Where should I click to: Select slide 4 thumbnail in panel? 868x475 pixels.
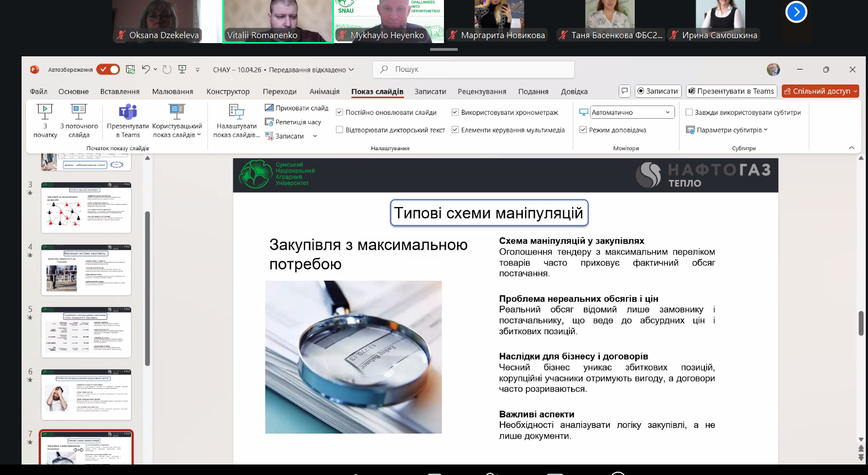(86, 271)
